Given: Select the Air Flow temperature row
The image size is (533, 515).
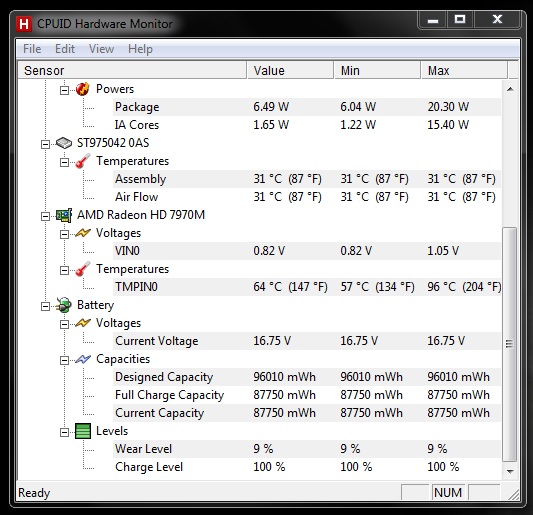Looking at the screenshot, I should coord(307,197).
